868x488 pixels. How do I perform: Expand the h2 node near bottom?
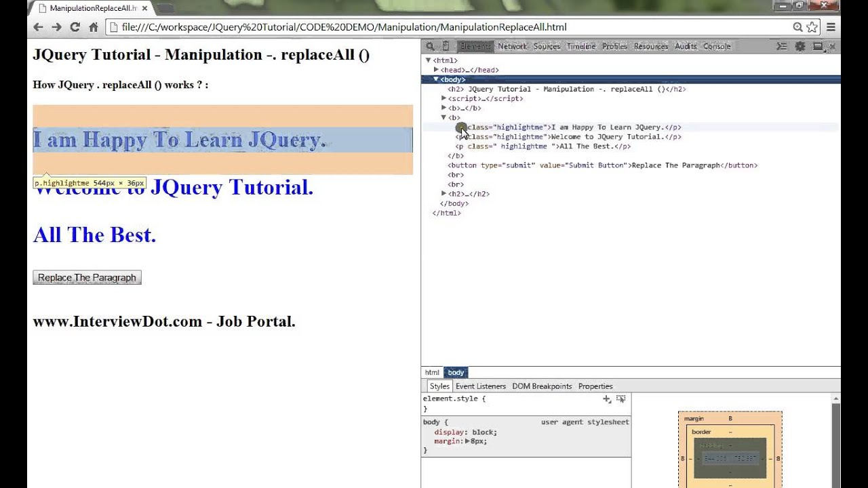click(444, 194)
